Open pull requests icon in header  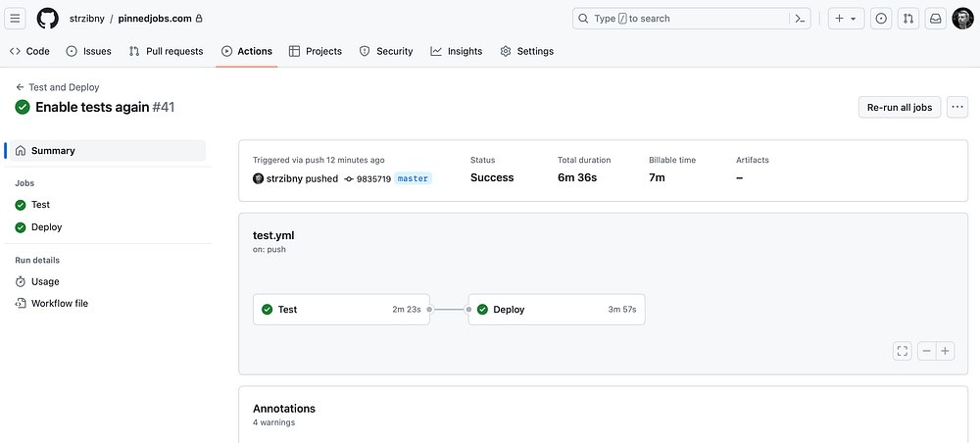pyautogui.click(x=908, y=19)
